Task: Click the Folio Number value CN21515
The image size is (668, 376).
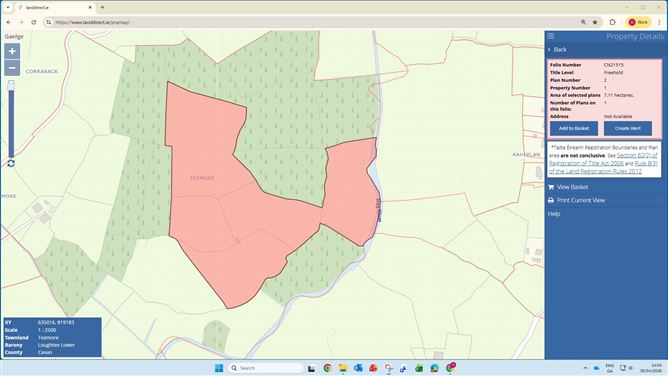Action: [x=613, y=65]
